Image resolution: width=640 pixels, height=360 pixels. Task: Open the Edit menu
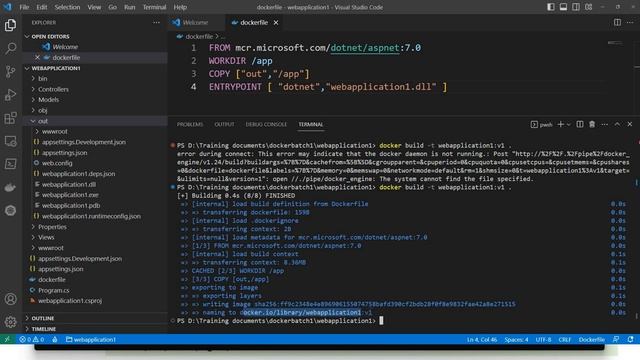tap(42, 7)
